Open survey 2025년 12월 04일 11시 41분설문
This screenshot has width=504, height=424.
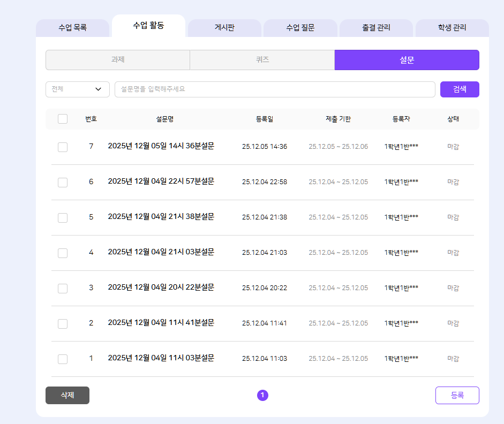(161, 323)
